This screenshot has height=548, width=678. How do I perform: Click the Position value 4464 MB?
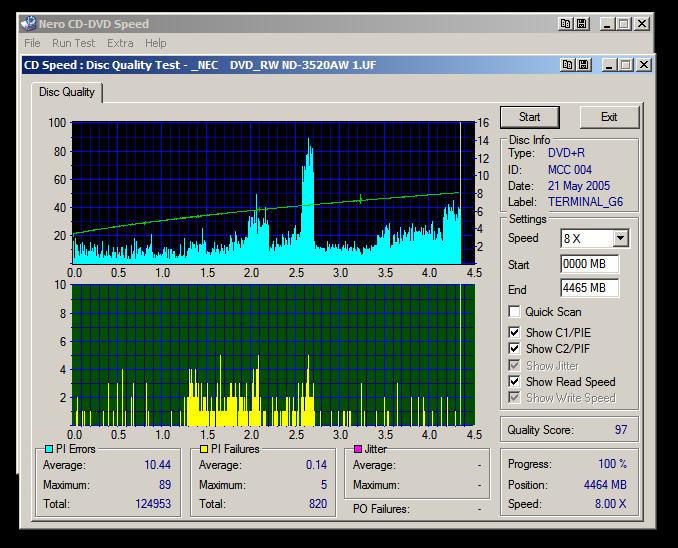[x=605, y=485]
